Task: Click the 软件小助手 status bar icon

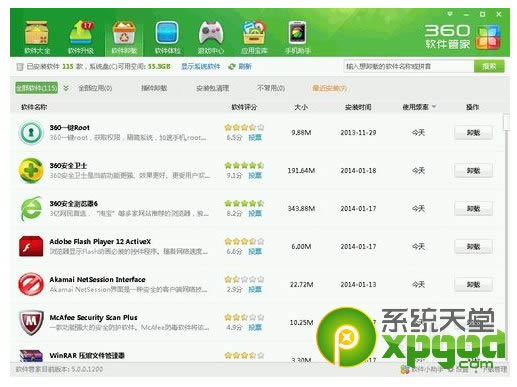Action: 405,369
